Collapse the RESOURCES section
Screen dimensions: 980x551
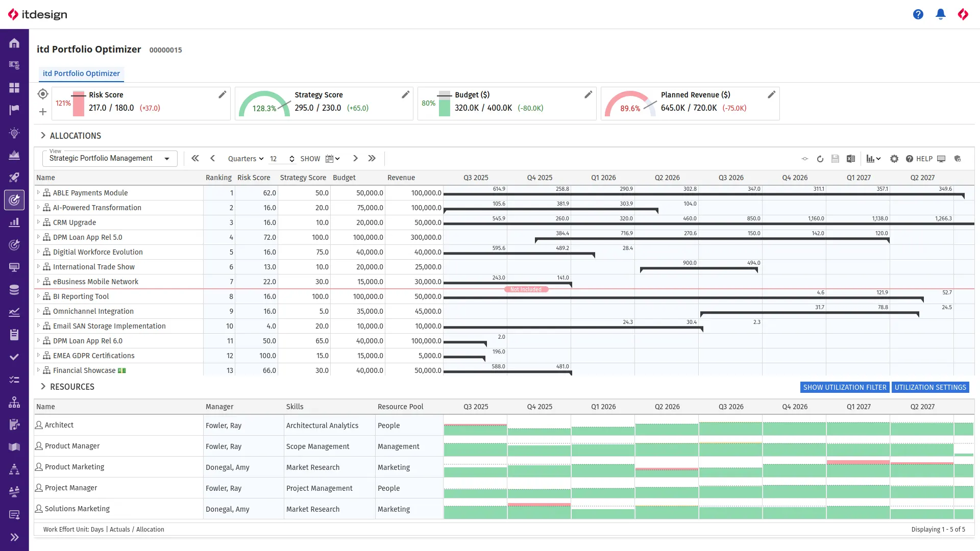43,386
